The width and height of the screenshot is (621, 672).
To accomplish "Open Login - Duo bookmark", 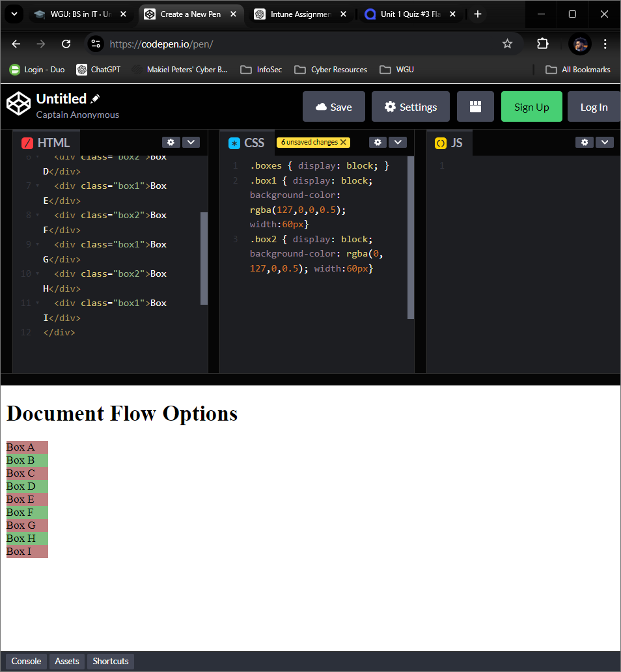I will (x=37, y=70).
